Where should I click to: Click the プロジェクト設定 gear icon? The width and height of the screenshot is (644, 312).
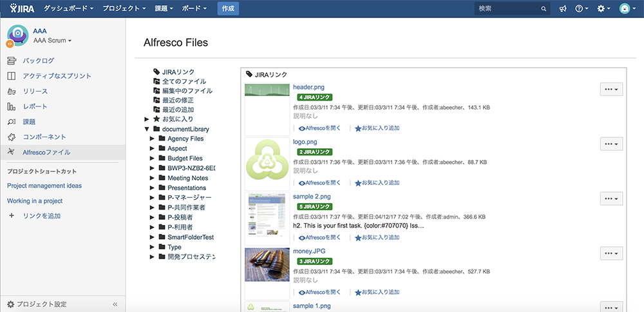pos(11,304)
